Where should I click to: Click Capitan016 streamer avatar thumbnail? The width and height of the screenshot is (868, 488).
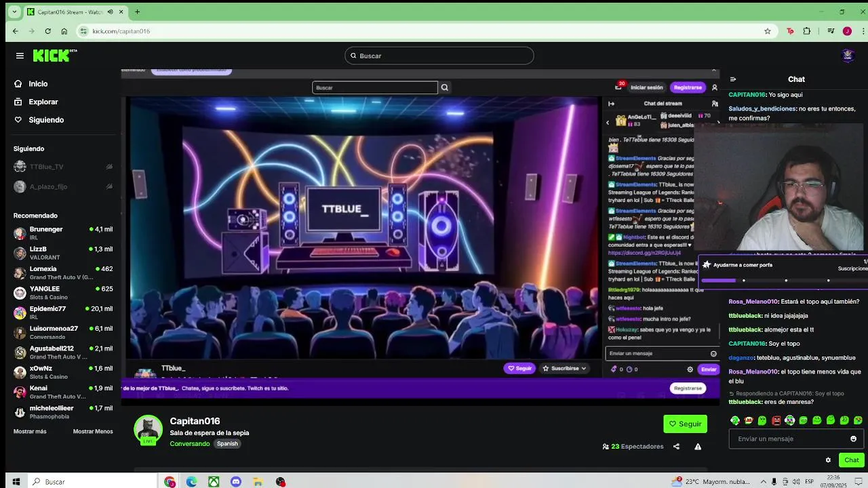(148, 430)
